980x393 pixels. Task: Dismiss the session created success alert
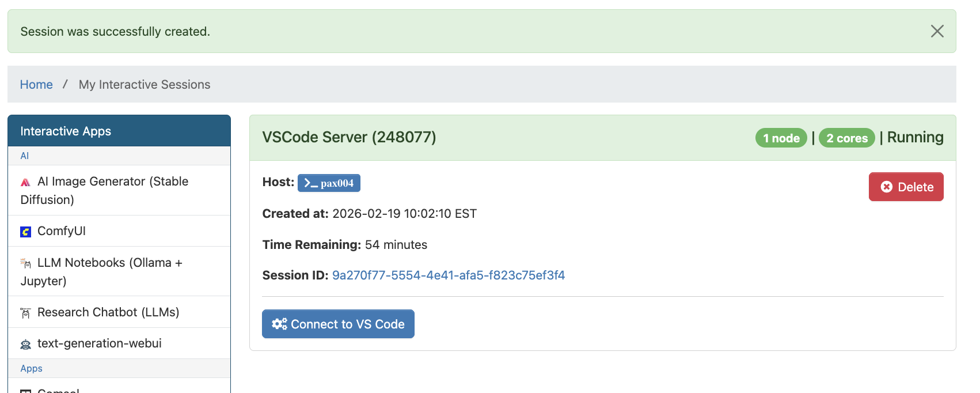click(937, 31)
